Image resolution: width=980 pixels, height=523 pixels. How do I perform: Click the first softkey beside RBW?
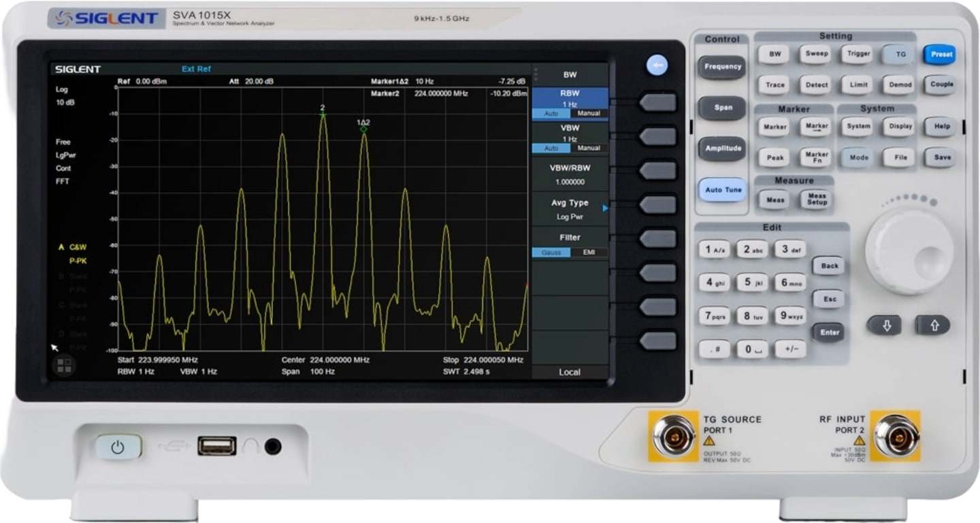pyautogui.click(x=658, y=103)
